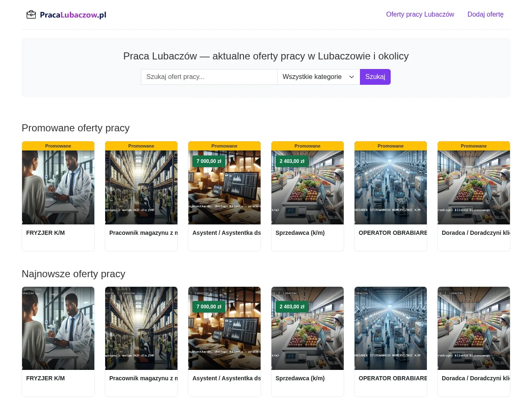Click promoted Sprzedawca (k/m) title

click(300, 233)
